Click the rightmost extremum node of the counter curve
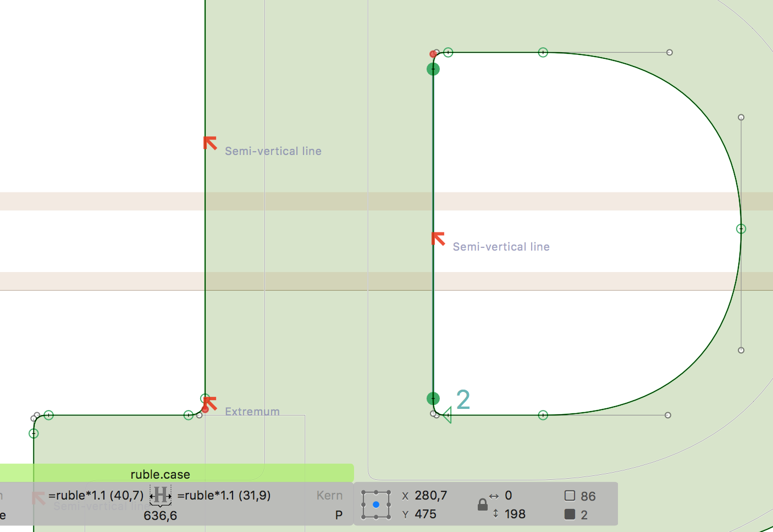This screenshot has width=773, height=532. [x=741, y=229]
